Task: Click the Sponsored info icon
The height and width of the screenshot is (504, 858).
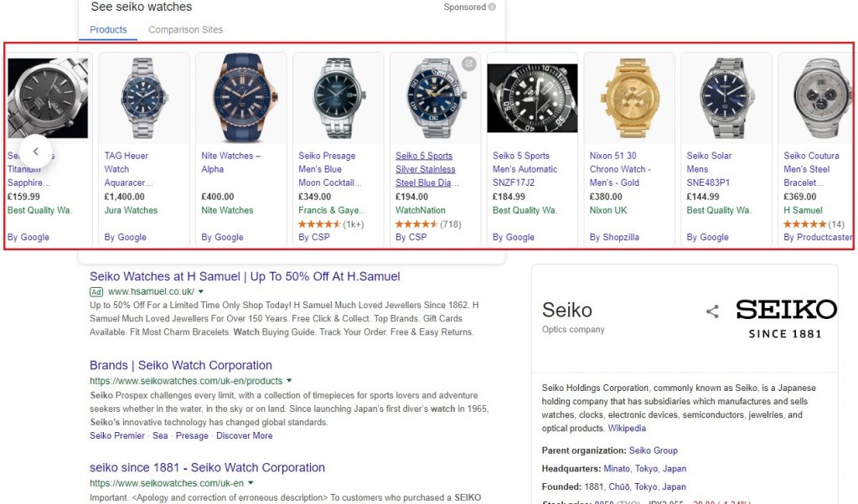Action: tap(492, 7)
